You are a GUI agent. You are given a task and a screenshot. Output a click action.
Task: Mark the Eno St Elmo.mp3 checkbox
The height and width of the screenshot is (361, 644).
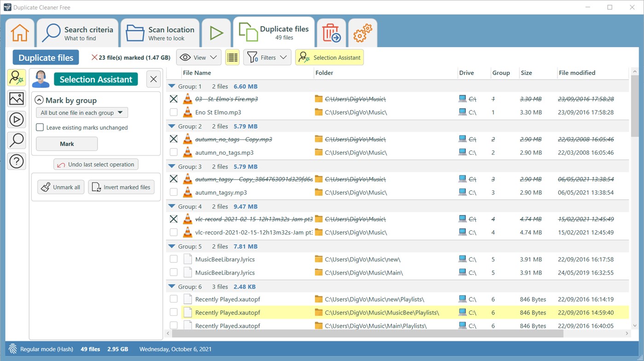pos(174,112)
